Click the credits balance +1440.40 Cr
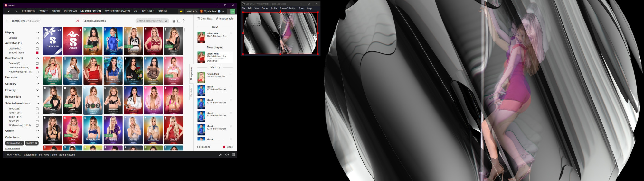The width and height of the screenshot is (644, 181). click(192, 11)
